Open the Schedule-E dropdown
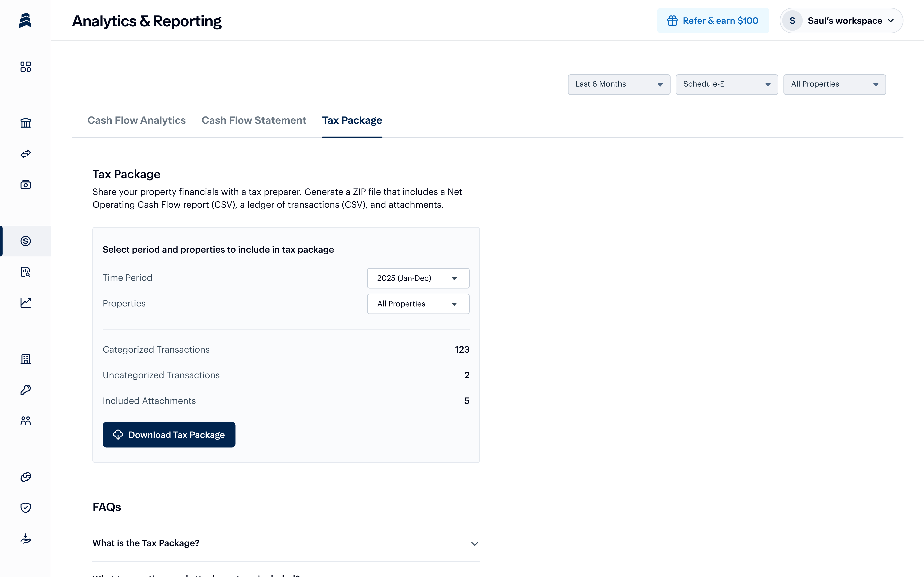This screenshot has height=577, width=924. [x=726, y=84]
